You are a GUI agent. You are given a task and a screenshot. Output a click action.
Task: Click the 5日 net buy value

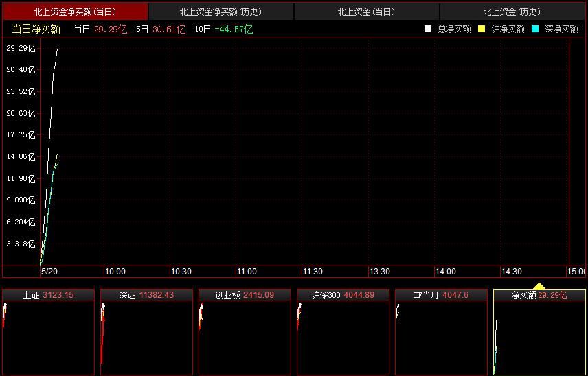(x=170, y=29)
